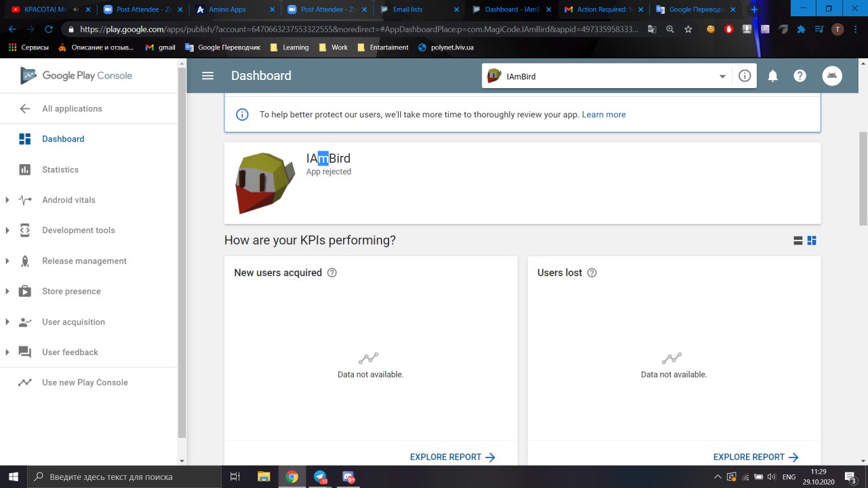Open File Explorer from the taskbar

pyautogui.click(x=264, y=476)
